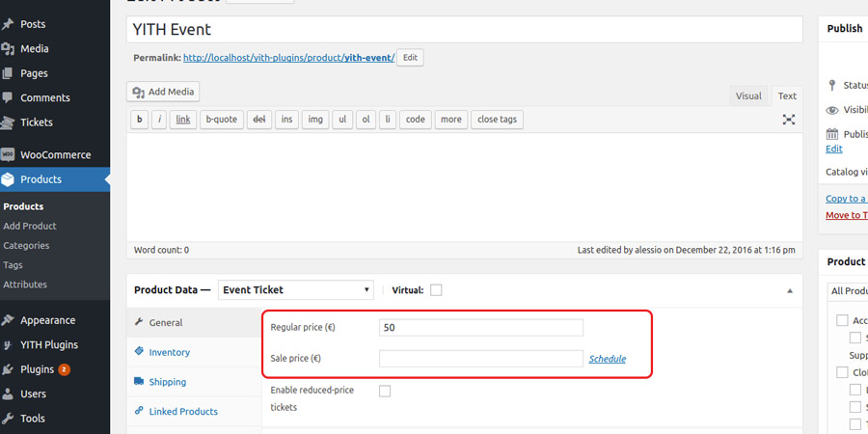
Task: Switch to the Text editor tab
Action: pos(787,95)
